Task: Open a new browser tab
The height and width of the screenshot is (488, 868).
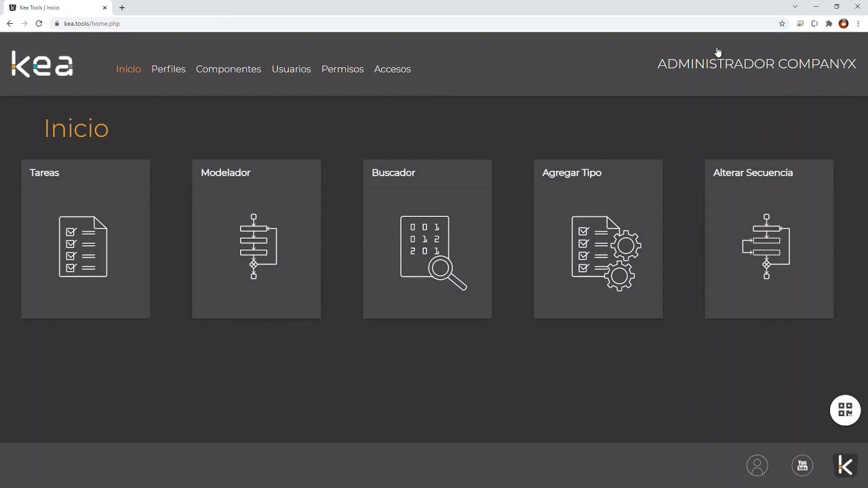Action: [122, 7]
